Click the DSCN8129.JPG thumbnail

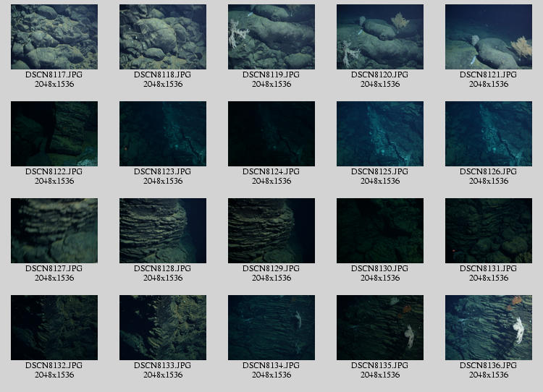point(271,231)
